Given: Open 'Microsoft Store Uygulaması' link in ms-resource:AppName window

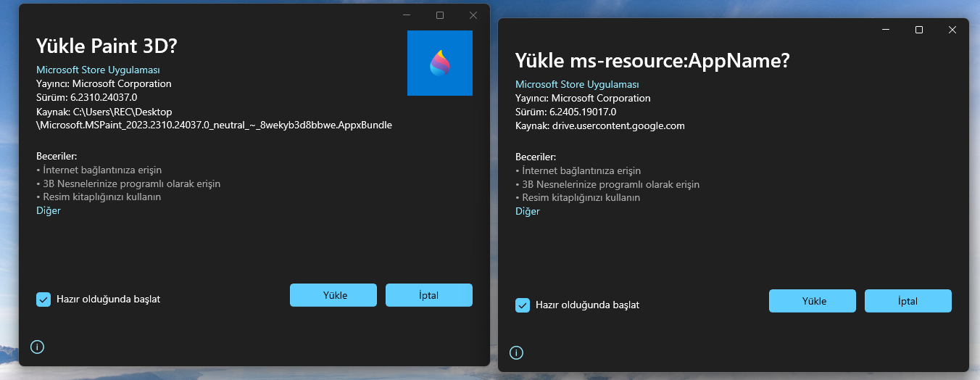Looking at the screenshot, I should (577, 84).
